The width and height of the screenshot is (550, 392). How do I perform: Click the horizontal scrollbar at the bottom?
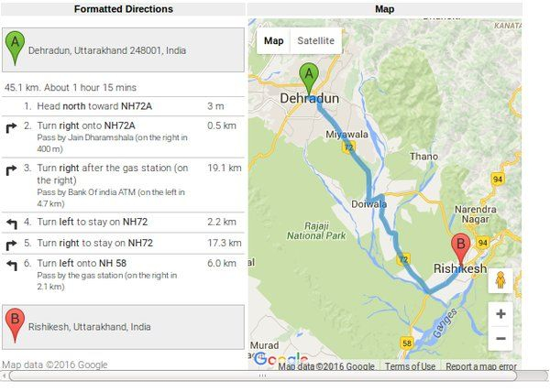pyautogui.click(x=262, y=376)
